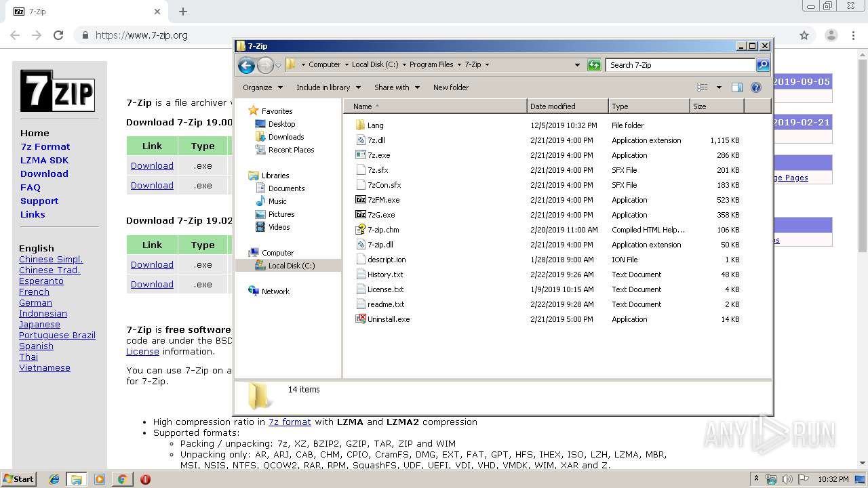Click Windows Start button
Screen dimensions: 868x488
coord(18,479)
